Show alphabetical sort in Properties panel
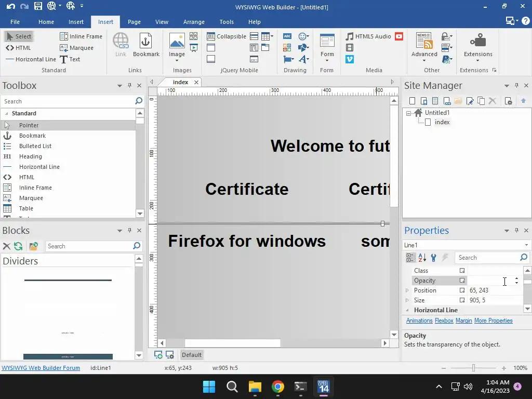 [422, 258]
